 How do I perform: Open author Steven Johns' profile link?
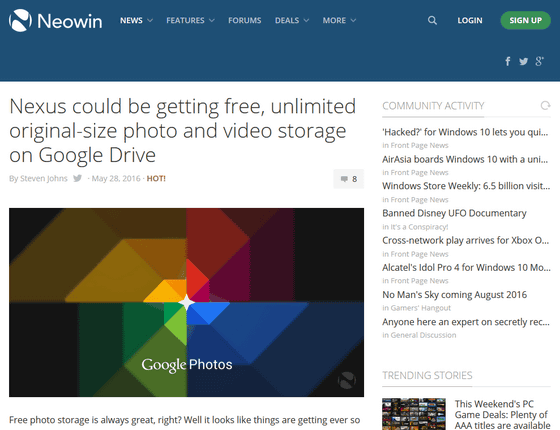(44, 178)
